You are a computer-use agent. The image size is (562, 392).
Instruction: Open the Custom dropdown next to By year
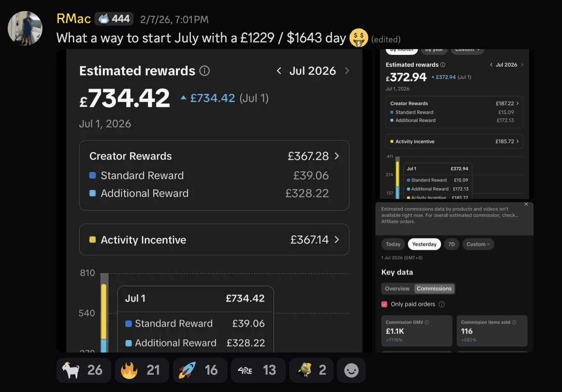[468, 51]
